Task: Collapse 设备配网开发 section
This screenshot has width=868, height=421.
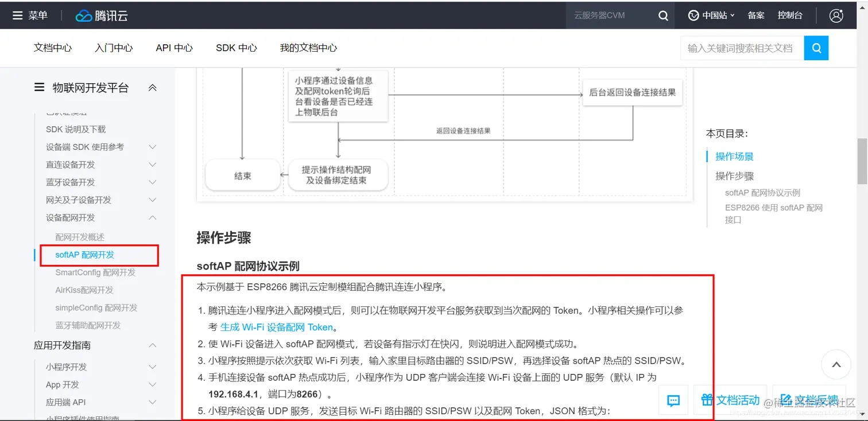Action: [152, 218]
